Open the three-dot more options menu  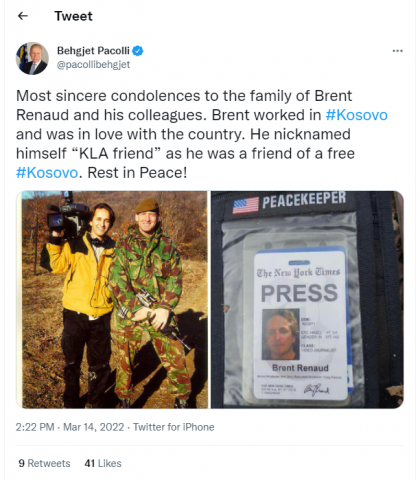(397, 51)
